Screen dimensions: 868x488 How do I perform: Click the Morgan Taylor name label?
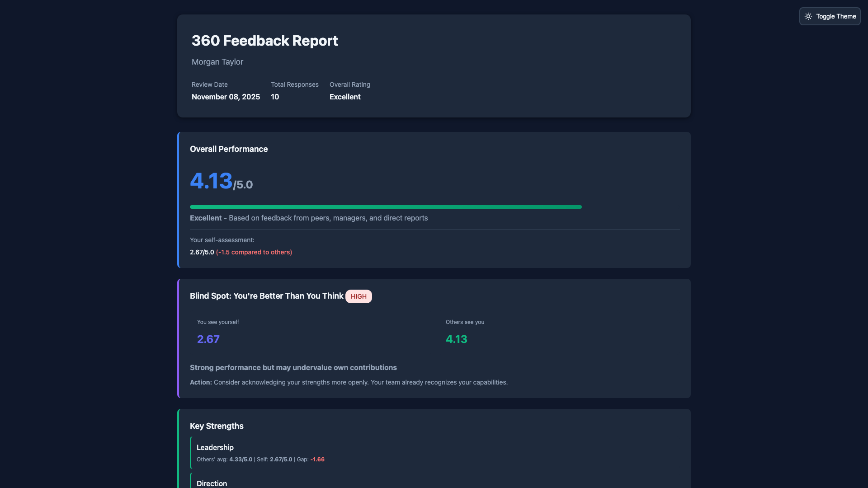pos(217,62)
